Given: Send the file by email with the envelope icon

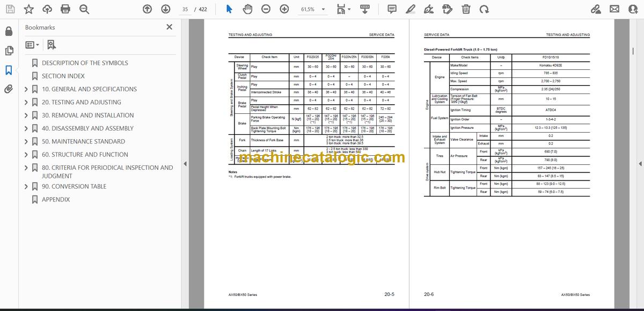Looking at the screenshot, I should [614, 9].
